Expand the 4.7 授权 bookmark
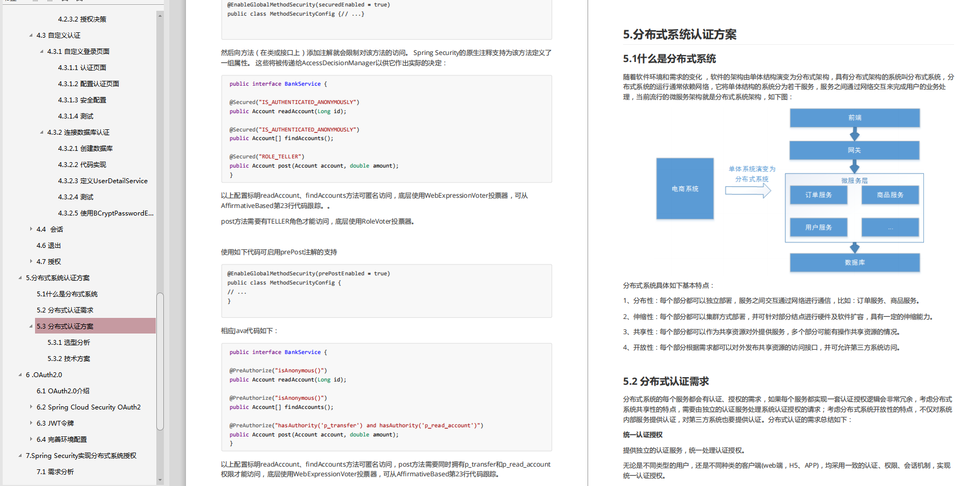The width and height of the screenshot is (980, 486). (x=31, y=262)
